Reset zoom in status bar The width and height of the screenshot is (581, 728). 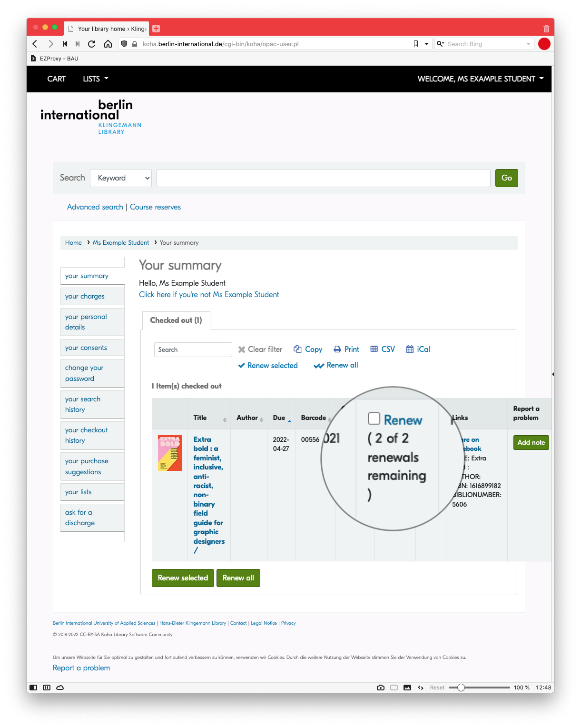click(x=437, y=688)
